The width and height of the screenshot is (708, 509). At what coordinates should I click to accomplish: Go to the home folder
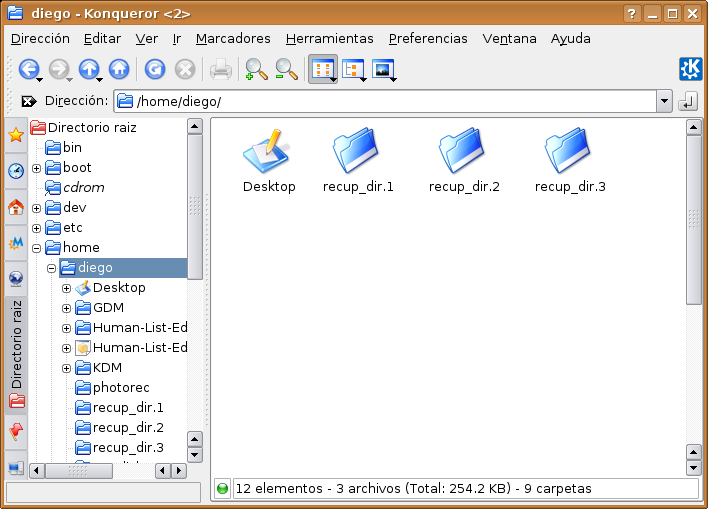pos(119,69)
